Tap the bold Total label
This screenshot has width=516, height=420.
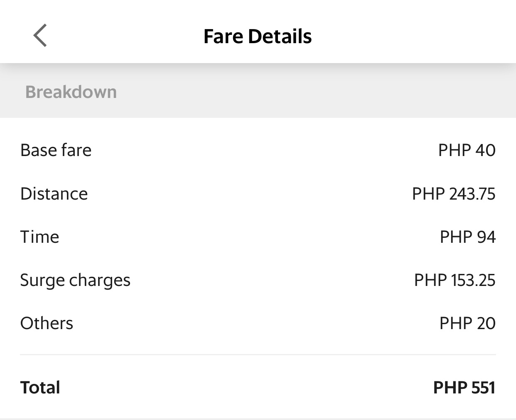tap(40, 388)
